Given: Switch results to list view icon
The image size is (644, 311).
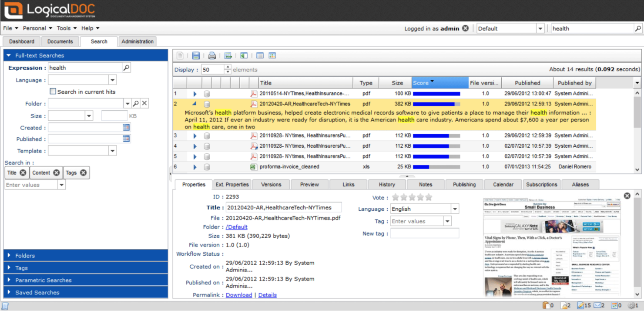Looking at the screenshot, I should coord(260,56).
